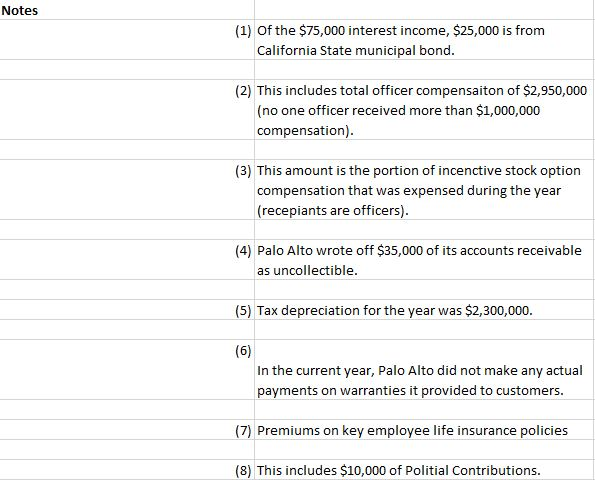
Task: Select note number (4) cell
Action: (x=127, y=260)
